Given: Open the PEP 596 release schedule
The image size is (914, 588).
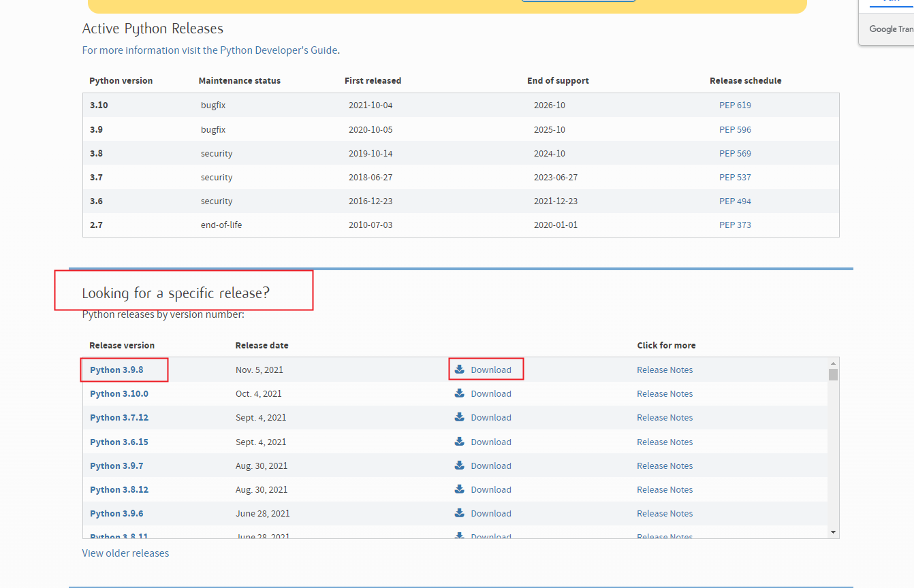Looking at the screenshot, I should coord(735,130).
